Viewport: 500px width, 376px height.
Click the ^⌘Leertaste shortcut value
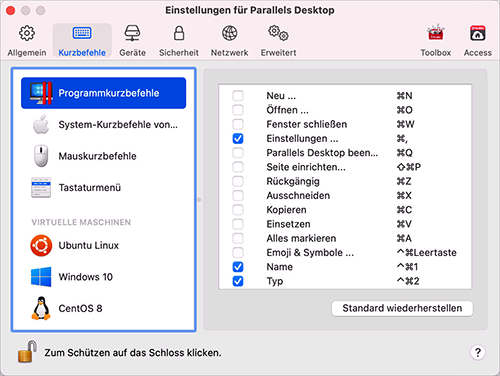pos(426,253)
